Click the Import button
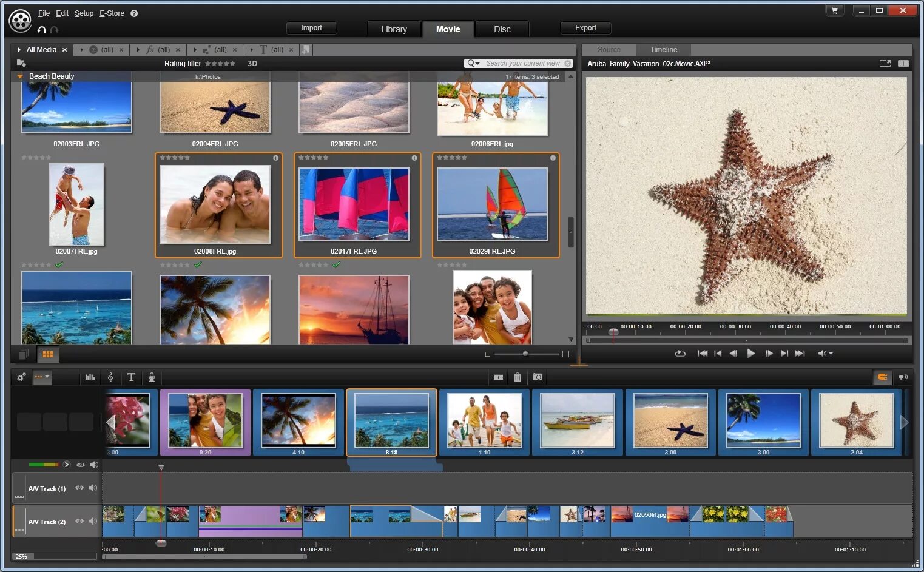924x572 pixels. (x=311, y=28)
